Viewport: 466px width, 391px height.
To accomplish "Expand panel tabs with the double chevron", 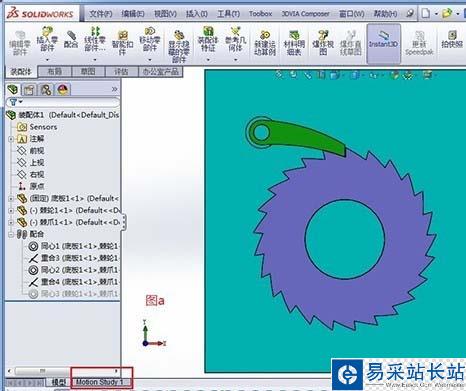I will (x=114, y=89).
